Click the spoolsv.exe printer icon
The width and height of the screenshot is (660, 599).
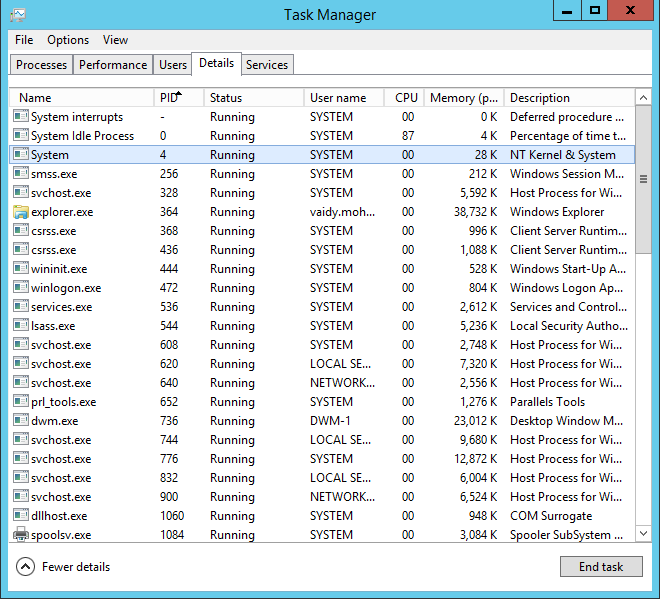click(x=21, y=535)
